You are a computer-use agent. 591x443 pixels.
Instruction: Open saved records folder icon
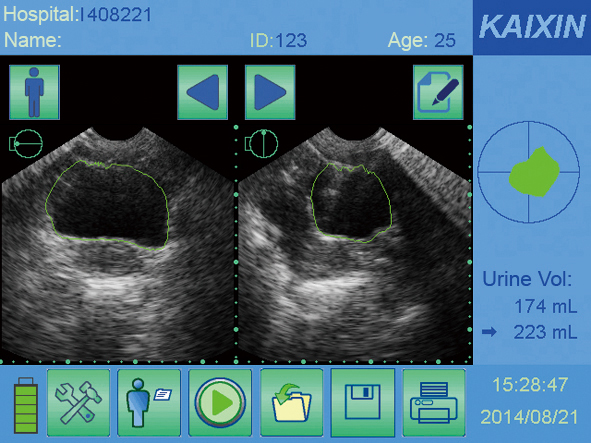coord(291,403)
